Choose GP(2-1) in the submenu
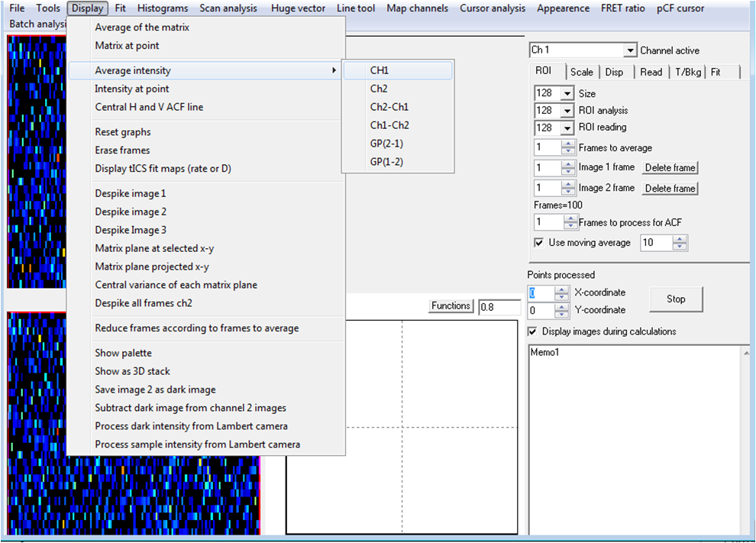The image size is (756, 543). pos(387,144)
